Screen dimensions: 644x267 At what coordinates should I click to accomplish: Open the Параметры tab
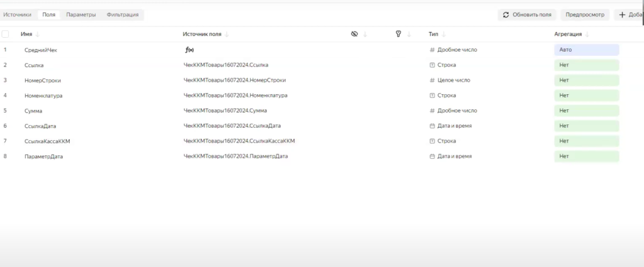coord(81,14)
